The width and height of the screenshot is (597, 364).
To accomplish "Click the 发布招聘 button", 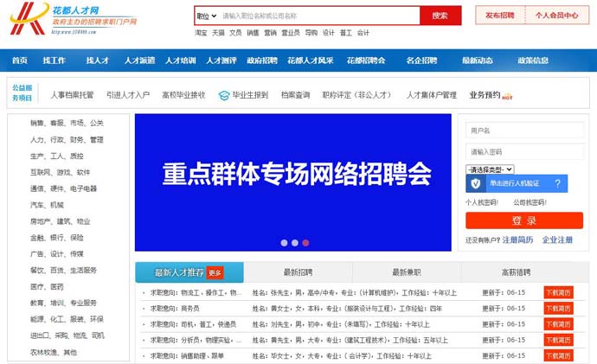I will click(x=500, y=16).
